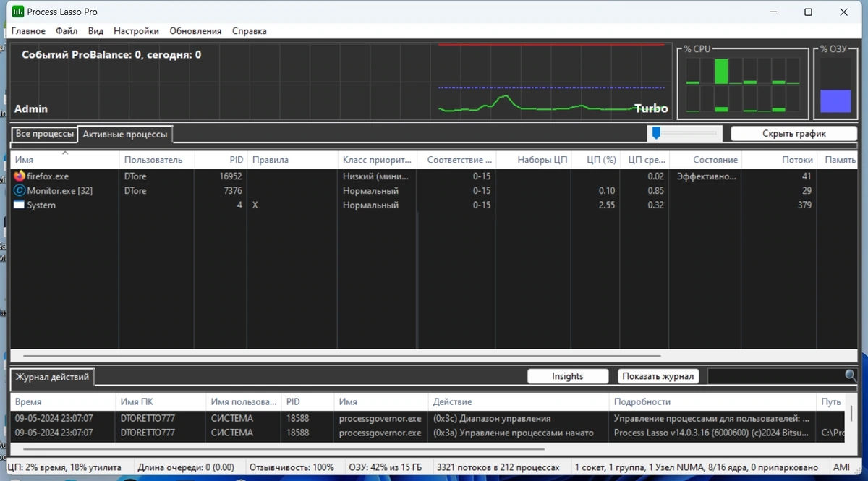Open the Обновления menu

(195, 31)
